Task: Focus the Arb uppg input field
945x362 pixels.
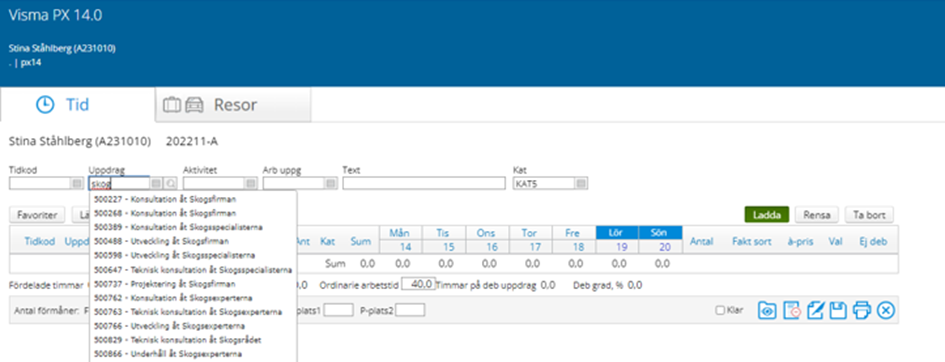Action: pos(294,184)
